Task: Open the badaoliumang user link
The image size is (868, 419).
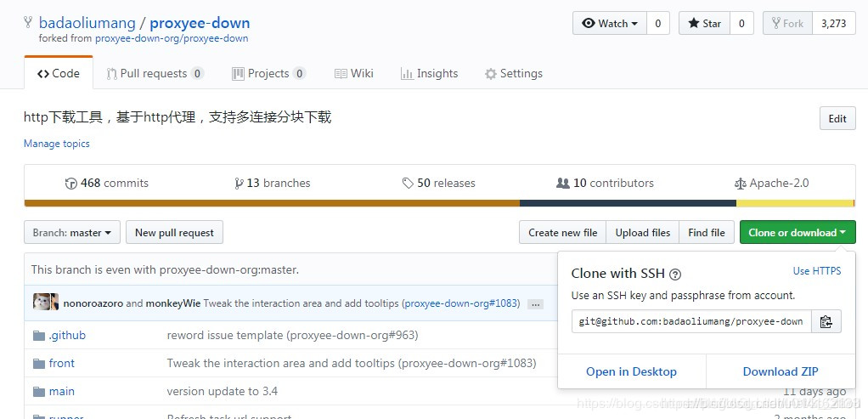Action: [87, 23]
